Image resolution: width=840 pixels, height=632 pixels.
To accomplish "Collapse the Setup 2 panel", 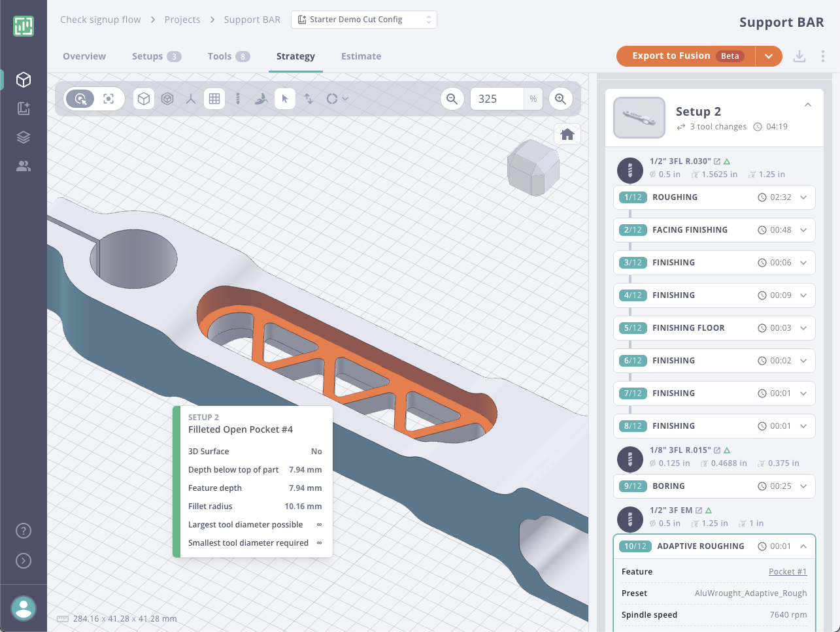I will click(808, 104).
